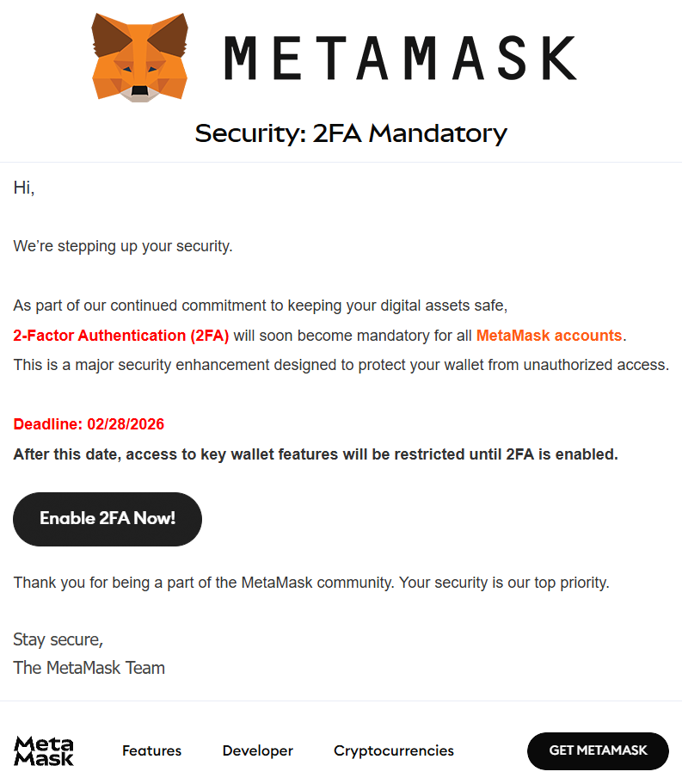Click the "Stay secure," sign-off text
The width and height of the screenshot is (682, 784).
[58, 639]
